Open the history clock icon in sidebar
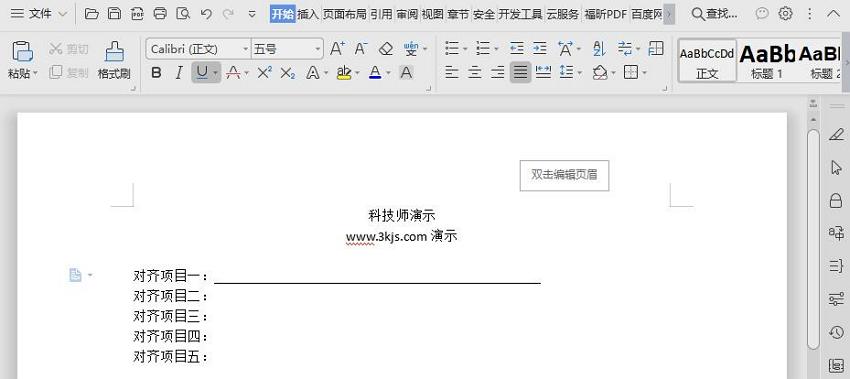850x379 pixels. click(x=836, y=332)
